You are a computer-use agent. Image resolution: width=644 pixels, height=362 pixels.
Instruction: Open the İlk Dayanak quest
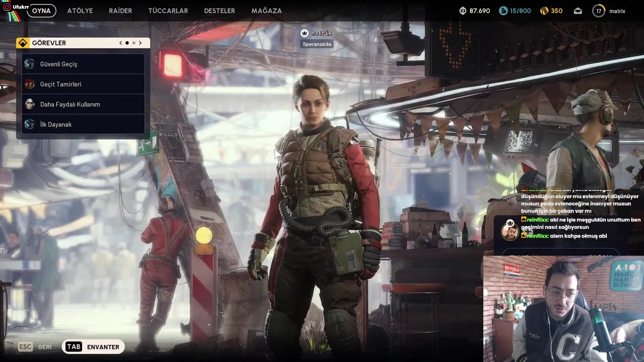83,124
